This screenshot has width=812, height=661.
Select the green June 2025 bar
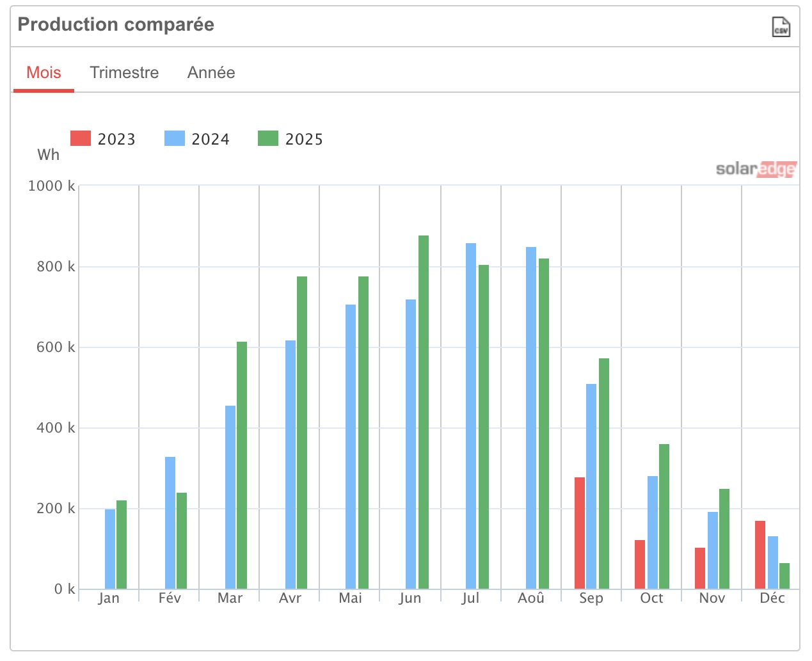point(424,412)
